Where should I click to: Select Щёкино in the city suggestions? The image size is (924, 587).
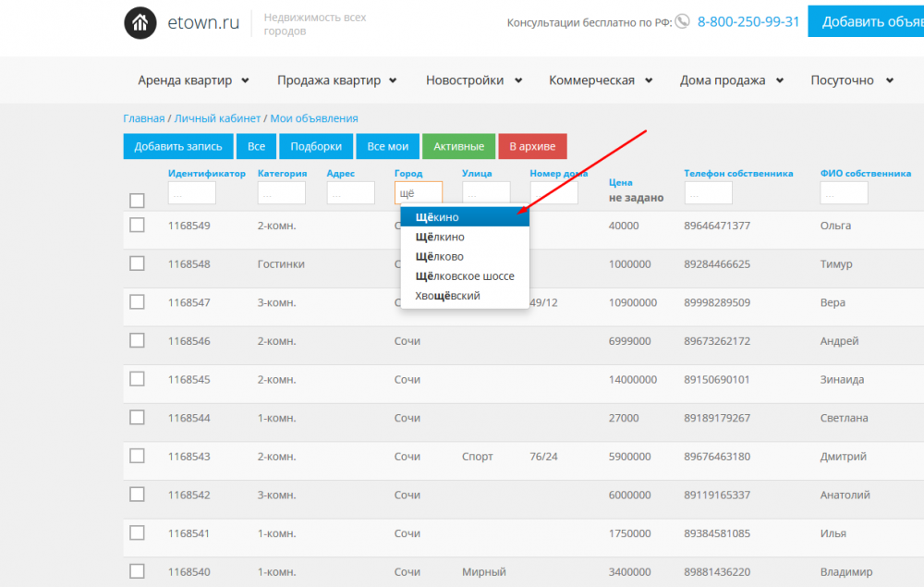(x=437, y=217)
